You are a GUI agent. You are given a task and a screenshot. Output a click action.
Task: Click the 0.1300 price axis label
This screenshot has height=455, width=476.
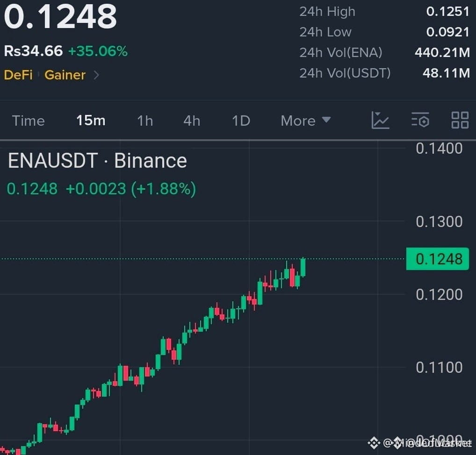coord(439,222)
